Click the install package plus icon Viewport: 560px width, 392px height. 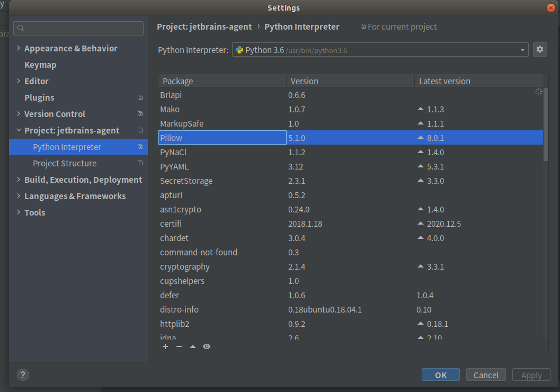coord(165,346)
